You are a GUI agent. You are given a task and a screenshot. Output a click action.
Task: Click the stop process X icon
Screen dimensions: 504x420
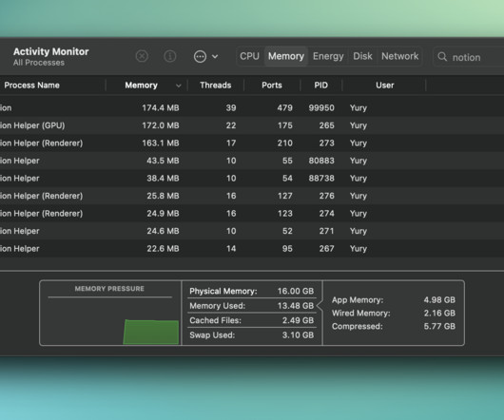pyautogui.click(x=142, y=56)
